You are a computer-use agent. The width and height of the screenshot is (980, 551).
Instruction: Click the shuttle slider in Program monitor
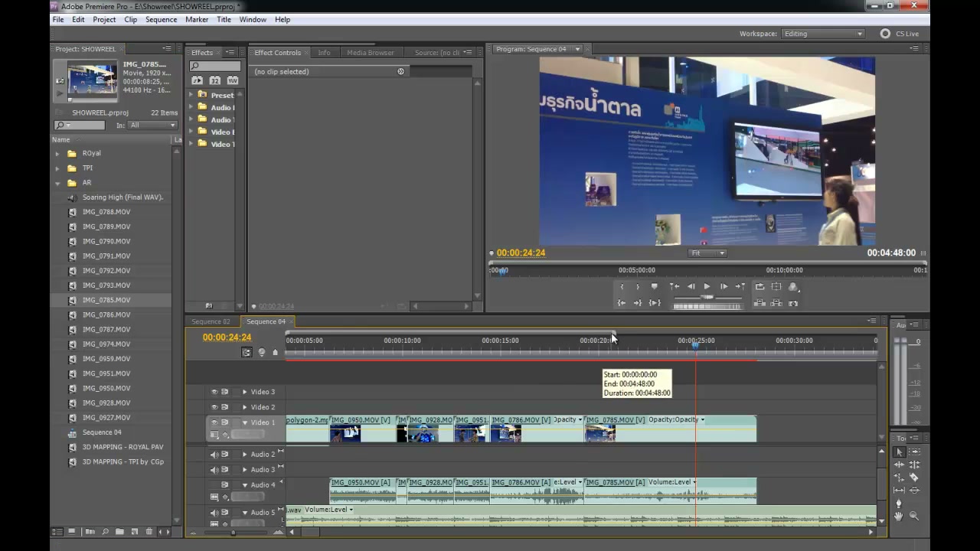tap(707, 297)
